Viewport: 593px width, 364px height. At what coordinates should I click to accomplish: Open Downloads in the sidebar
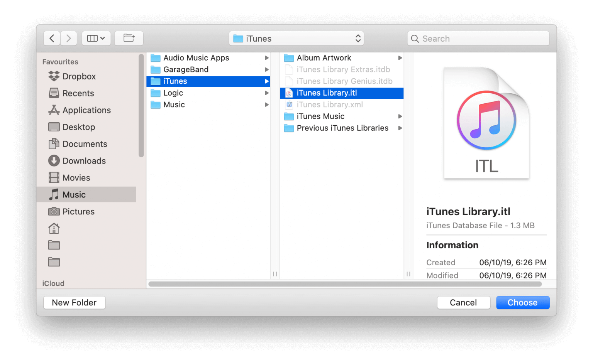tap(77, 161)
